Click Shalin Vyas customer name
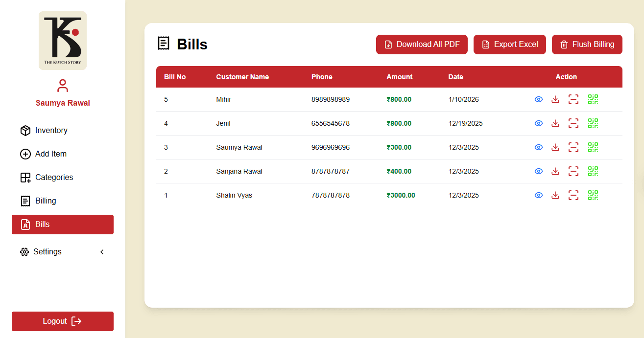 click(234, 195)
